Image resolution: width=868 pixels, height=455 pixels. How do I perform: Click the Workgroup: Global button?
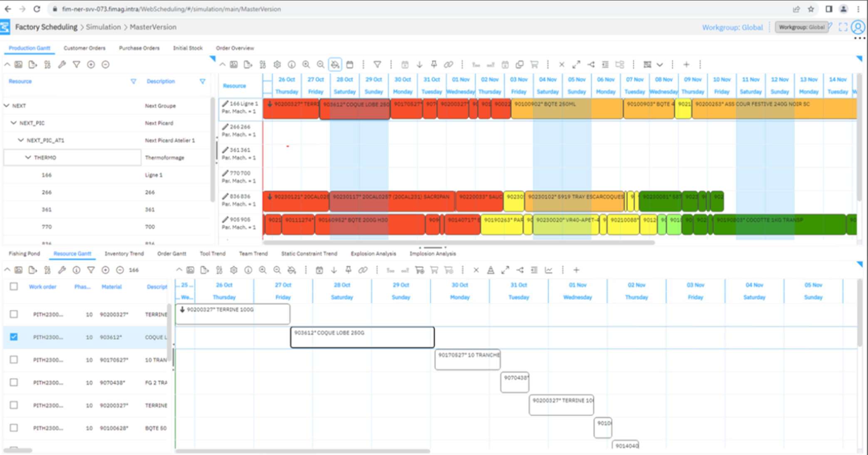tap(801, 27)
